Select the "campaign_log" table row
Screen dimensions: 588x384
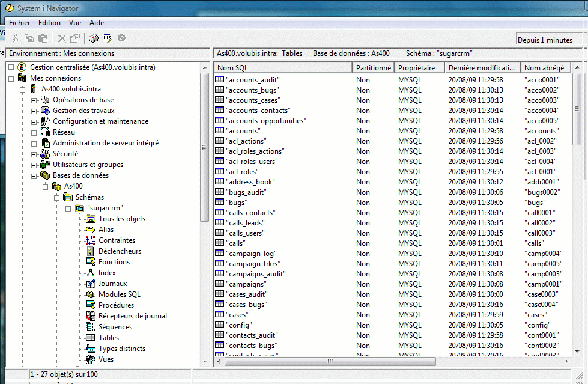pyautogui.click(x=393, y=254)
